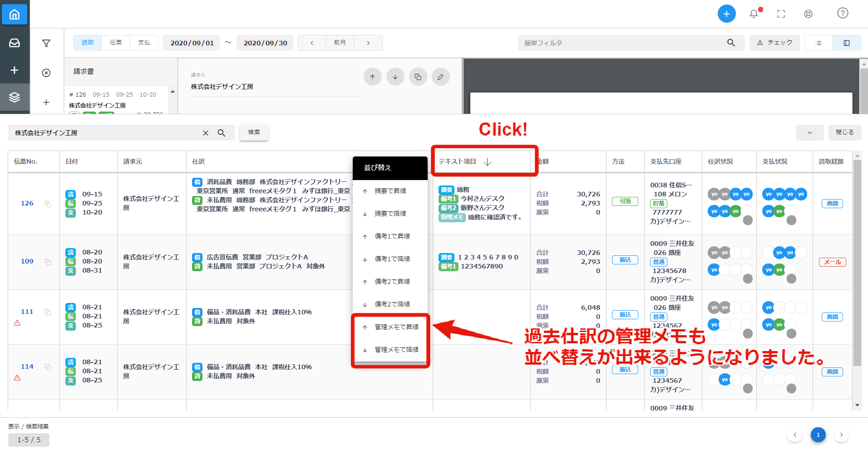The height and width of the screenshot is (449, 868).
Task: Click the down arrow round button
Action: coord(395,77)
